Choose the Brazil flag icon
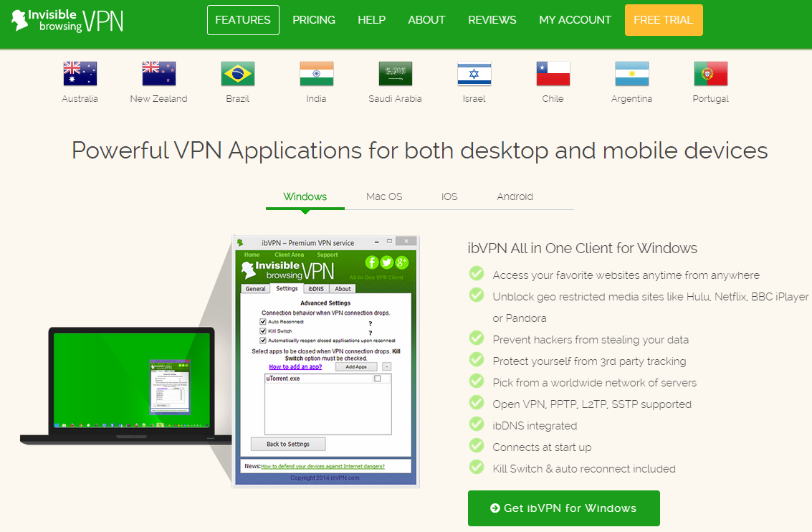The image size is (812, 532). tap(238, 74)
